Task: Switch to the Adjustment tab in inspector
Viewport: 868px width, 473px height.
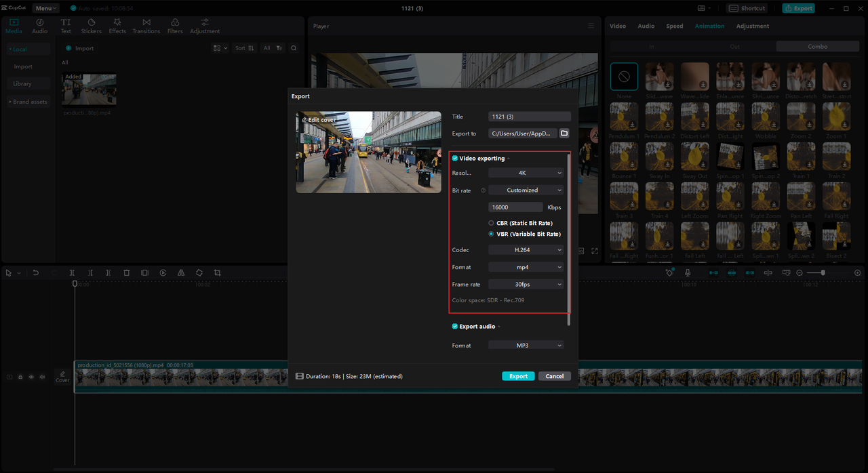Action: [753, 26]
